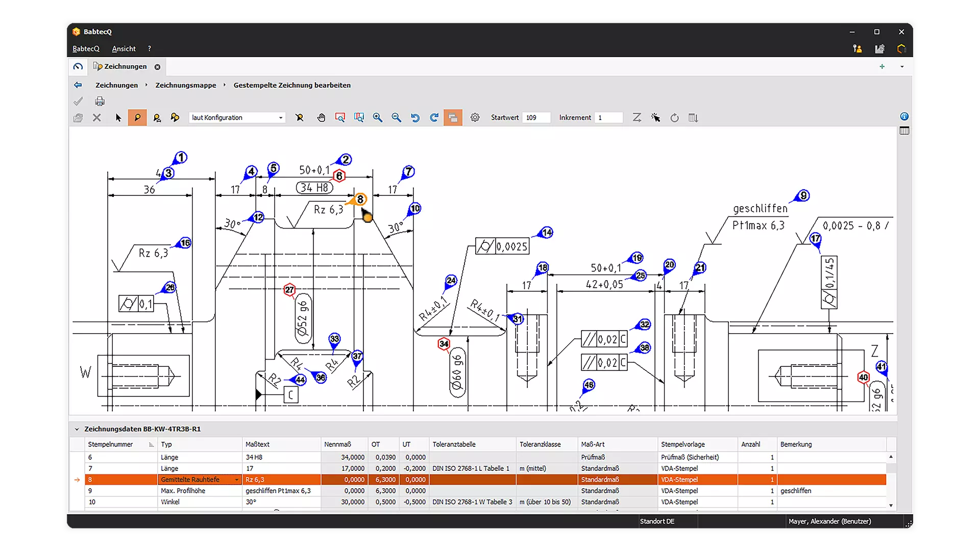980x551 pixels.
Task: Collapse the Zeichnungsdaten BB-KW-4TR3B-R1 section
Action: [x=77, y=429]
